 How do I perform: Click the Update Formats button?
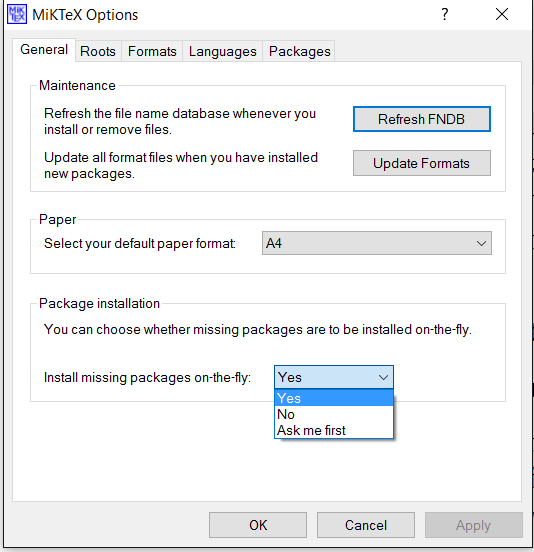(x=422, y=163)
